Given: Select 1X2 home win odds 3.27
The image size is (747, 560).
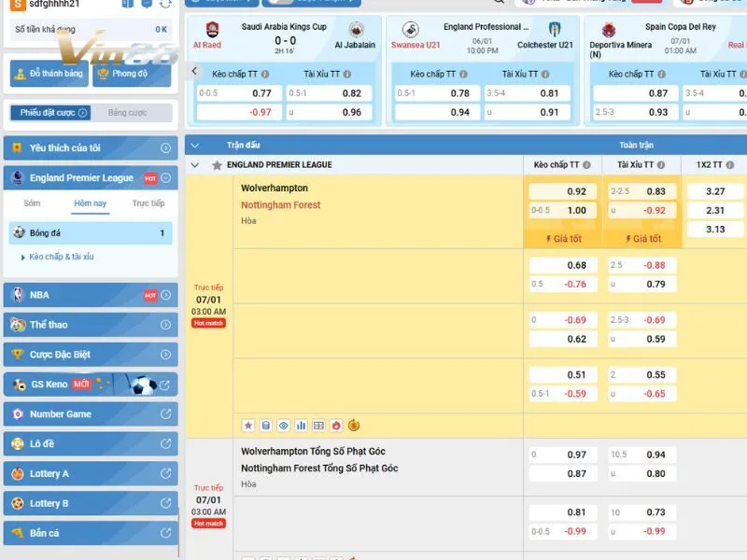Looking at the screenshot, I should (x=715, y=191).
